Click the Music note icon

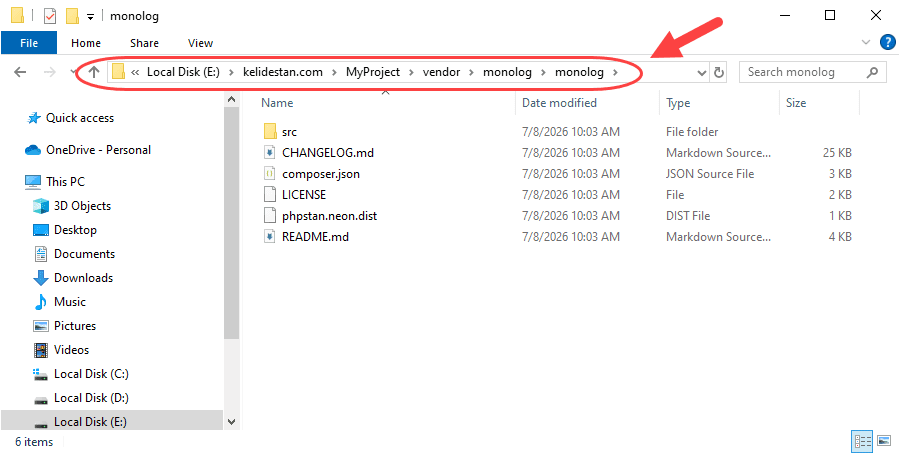pos(41,302)
